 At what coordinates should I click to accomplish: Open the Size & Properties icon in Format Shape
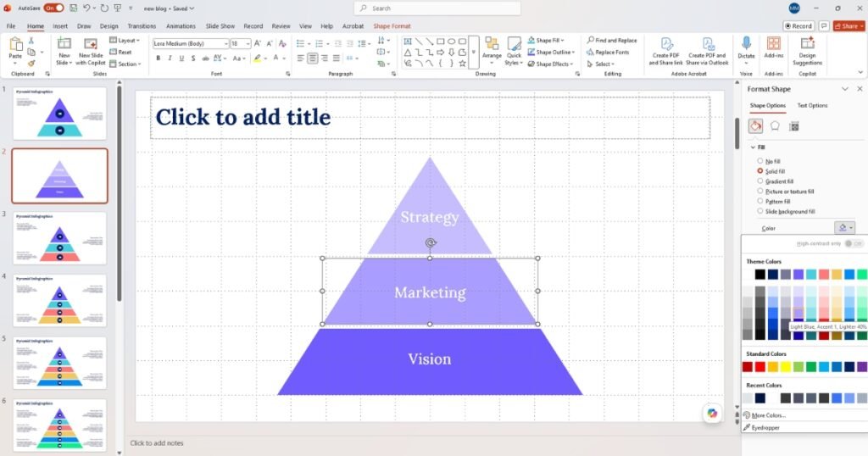793,126
